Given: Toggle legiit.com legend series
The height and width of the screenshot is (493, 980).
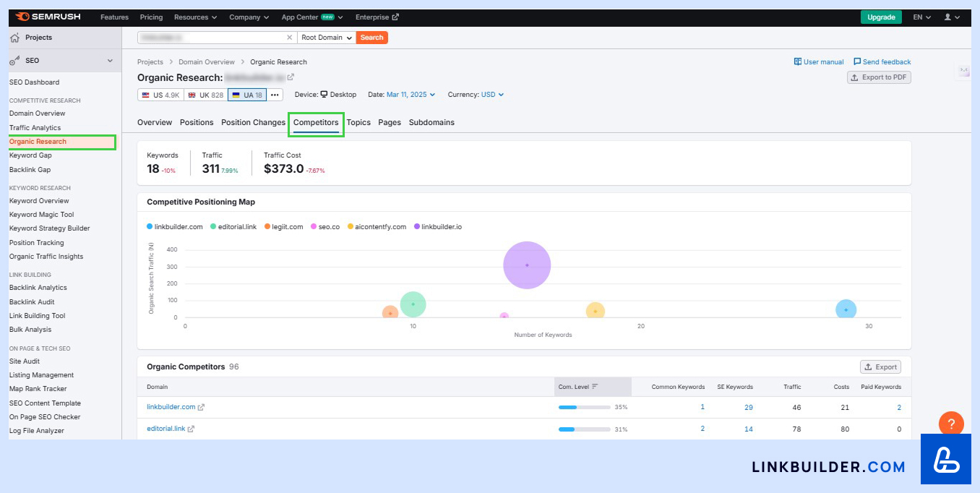Looking at the screenshot, I should pyautogui.click(x=283, y=227).
